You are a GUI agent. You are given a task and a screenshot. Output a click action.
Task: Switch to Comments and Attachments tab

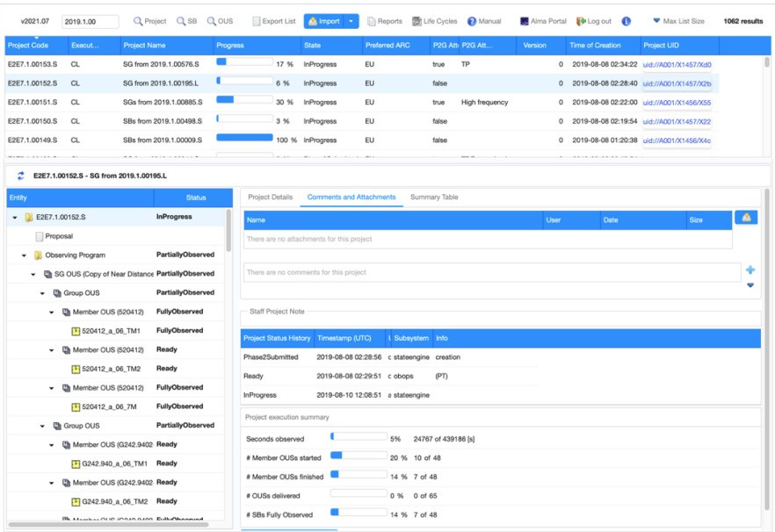point(351,198)
